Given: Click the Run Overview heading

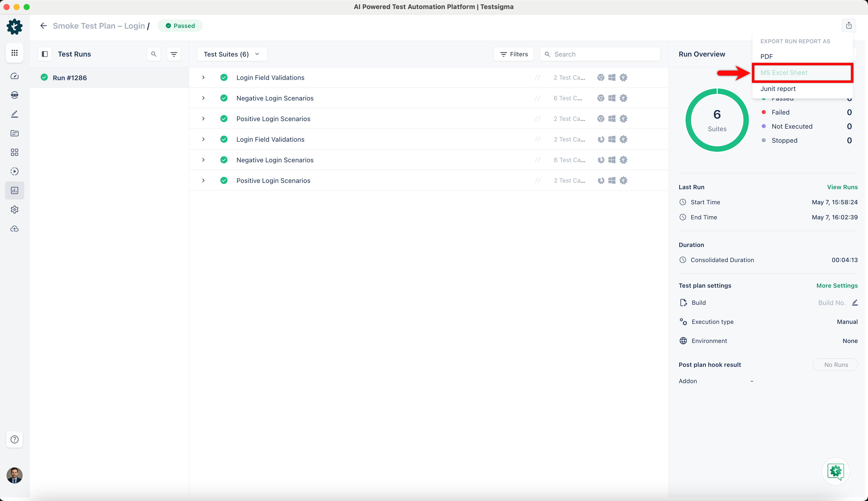Looking at the screenshot, I should tap(702, 54).
